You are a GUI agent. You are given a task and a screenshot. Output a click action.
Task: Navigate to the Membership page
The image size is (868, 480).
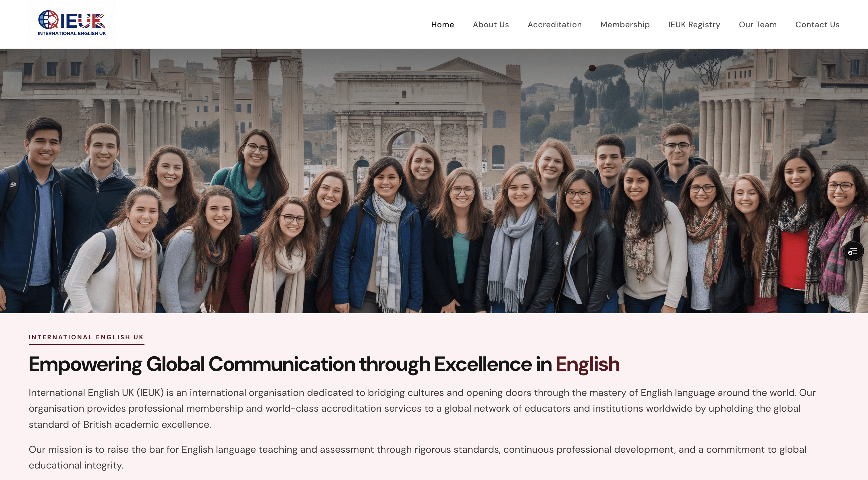click(625, 25)
